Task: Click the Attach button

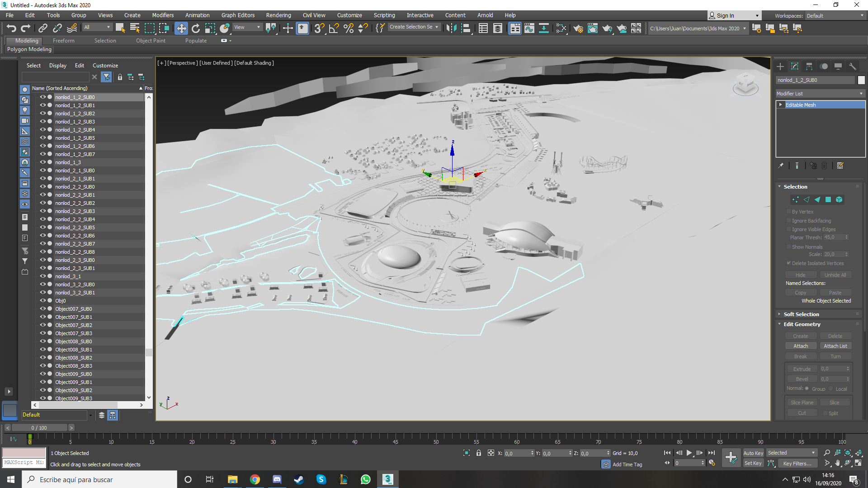Action: tap(801, 346)
